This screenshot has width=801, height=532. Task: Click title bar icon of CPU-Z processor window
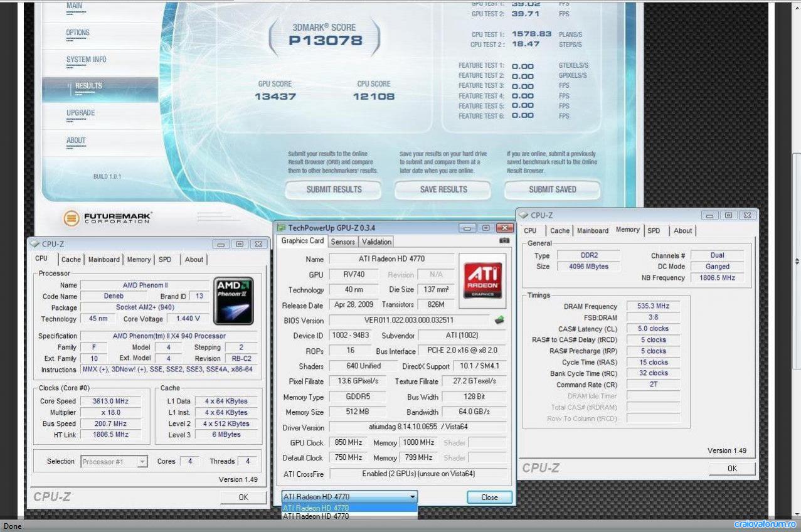pyautogui.click(x=35, y=244)
